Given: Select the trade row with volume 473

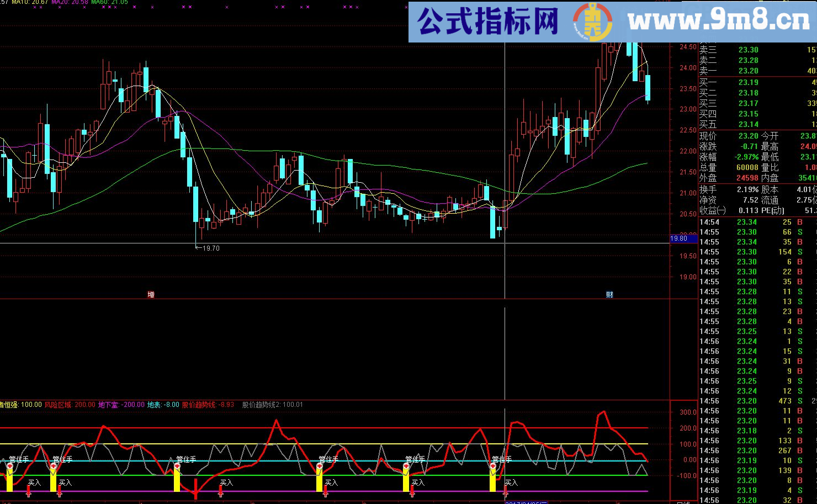Looking at the screenshot, I should click(758, 401).
